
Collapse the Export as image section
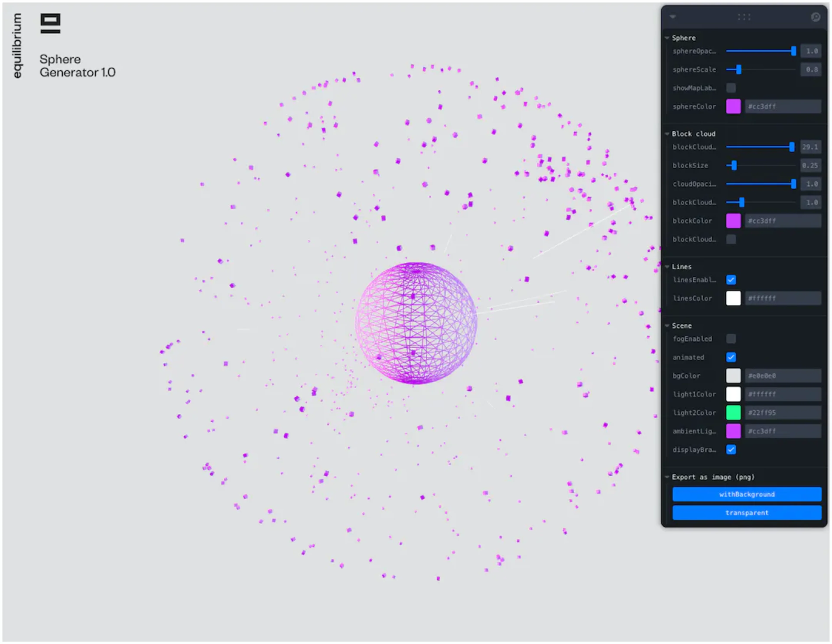(667, 477)
